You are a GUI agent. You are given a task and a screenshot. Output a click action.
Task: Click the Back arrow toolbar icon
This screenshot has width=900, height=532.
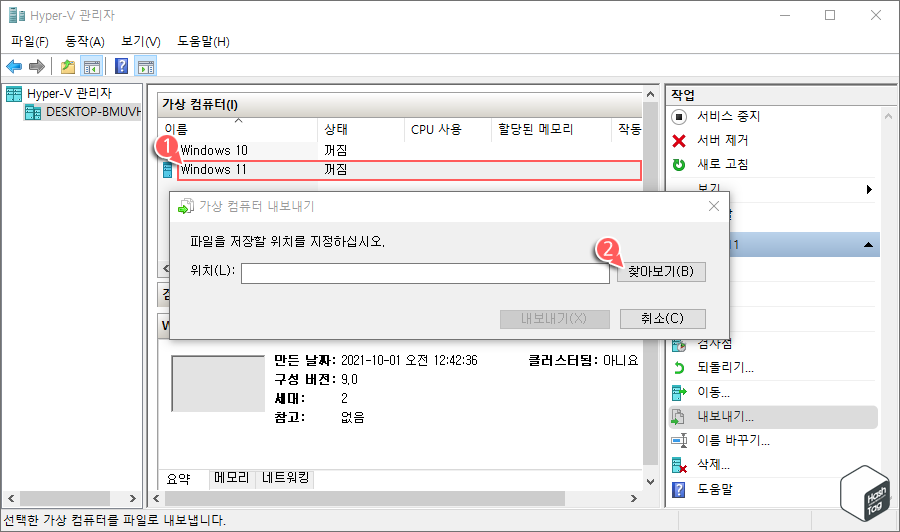click(x=14, y=67)
